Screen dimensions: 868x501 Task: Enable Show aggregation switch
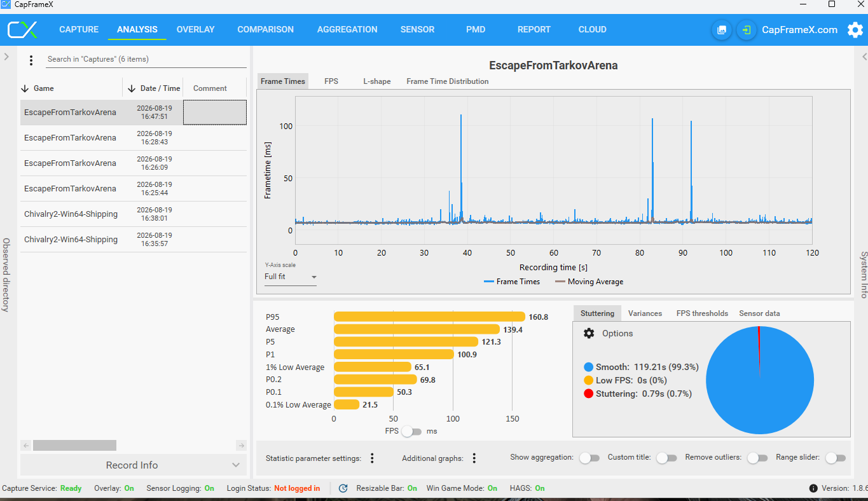[589, 458]
